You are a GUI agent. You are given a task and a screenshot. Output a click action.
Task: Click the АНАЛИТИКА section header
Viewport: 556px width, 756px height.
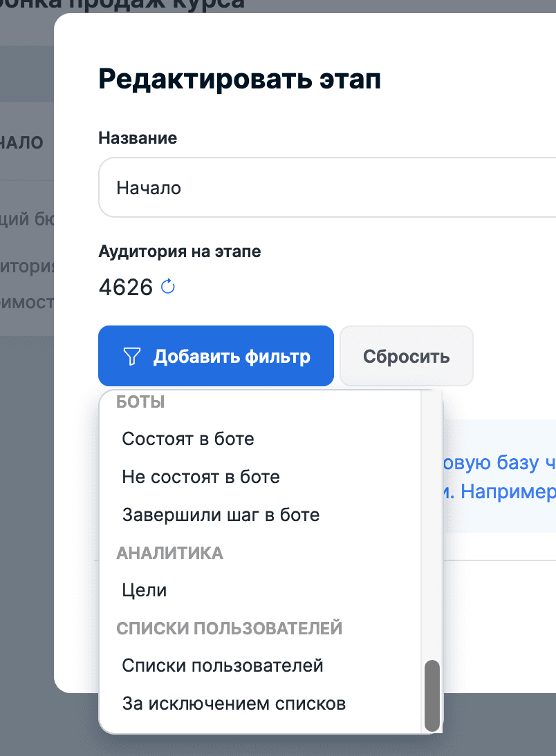click(x=169, y=553)
